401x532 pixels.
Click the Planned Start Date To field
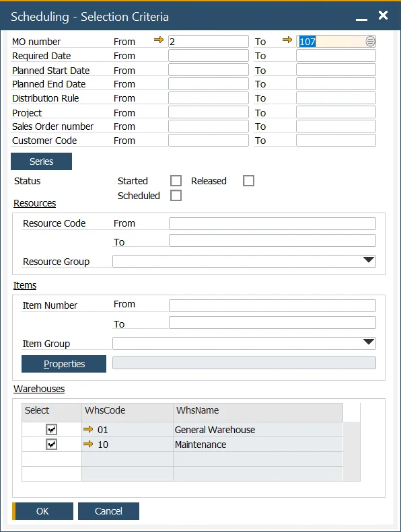click(336, 70)
